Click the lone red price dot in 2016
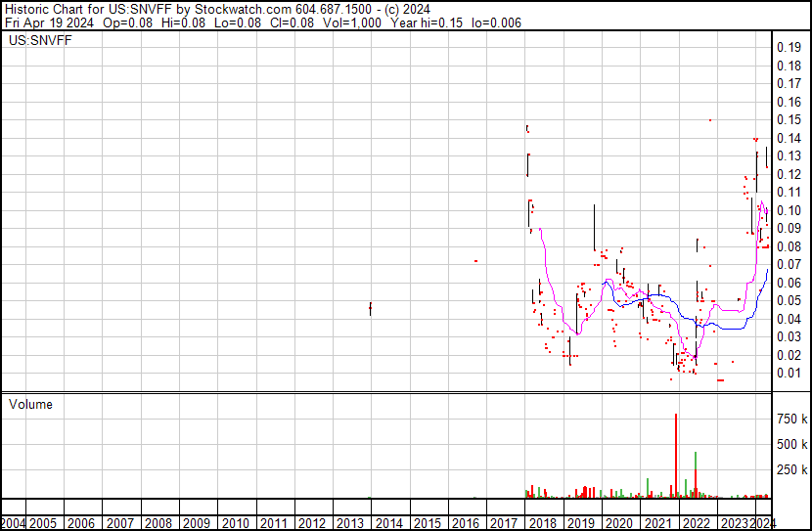This screenshot has height=531, width=812. pyautogui.click(x=475, y=261)
